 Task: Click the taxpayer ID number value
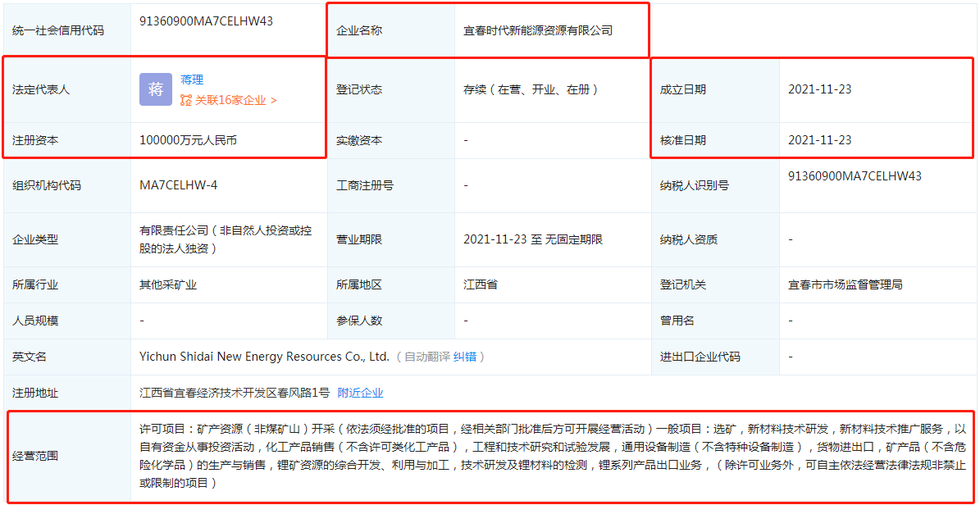point(855,175)
